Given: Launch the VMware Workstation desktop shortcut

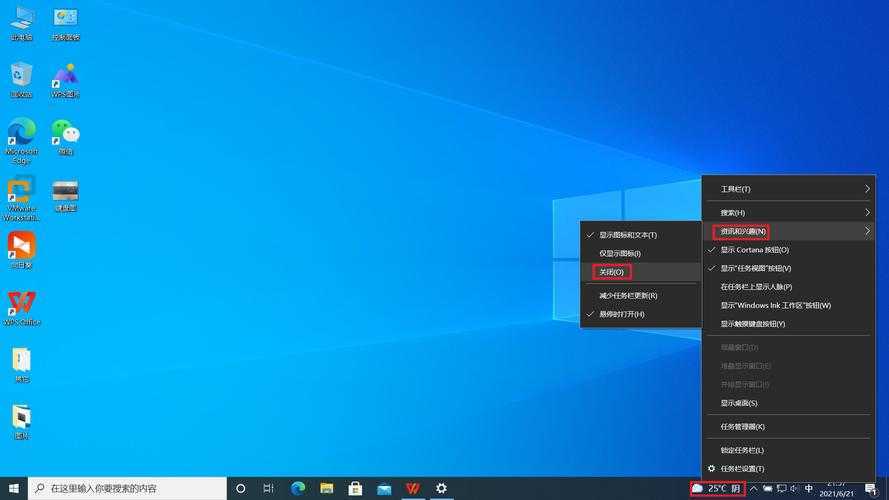Looking at the screenshot, I should pyautogui.click(x=21, y=191).
